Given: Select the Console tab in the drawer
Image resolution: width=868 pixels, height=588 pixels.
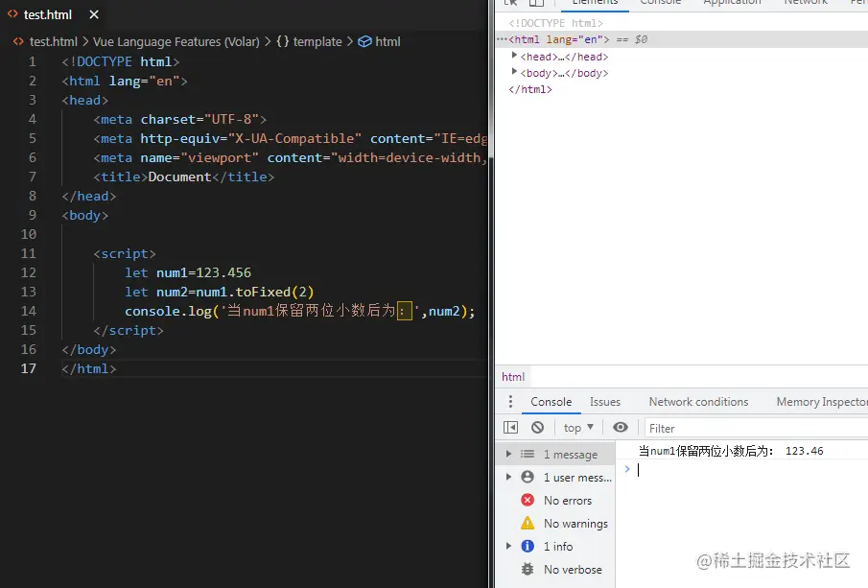Looking at the screenshot, I should click(551, 402).
